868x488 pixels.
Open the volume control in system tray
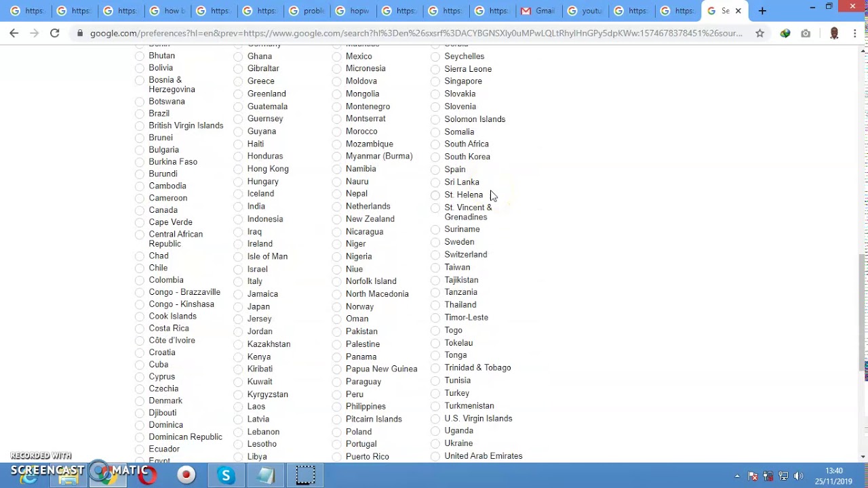tap(798, 476)
